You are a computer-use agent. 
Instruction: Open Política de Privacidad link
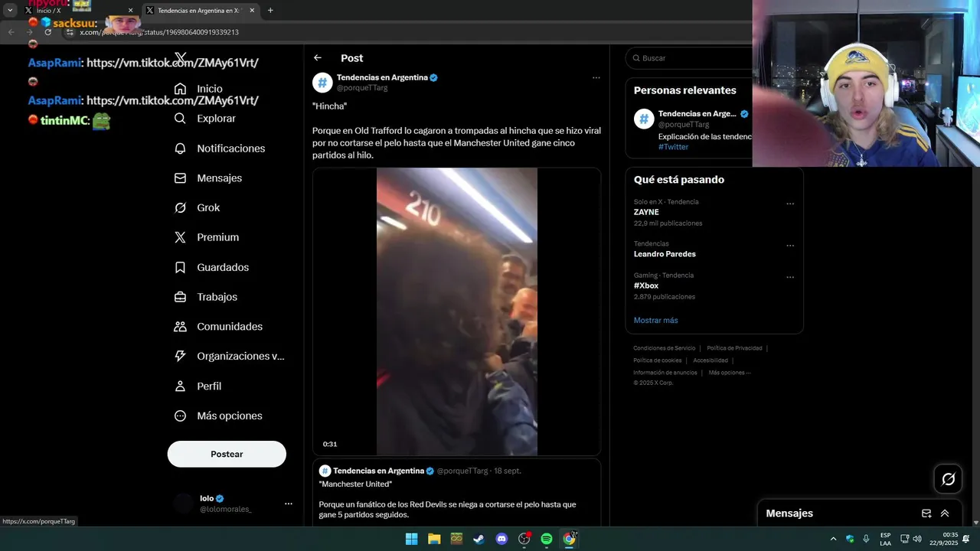[734, 348]
